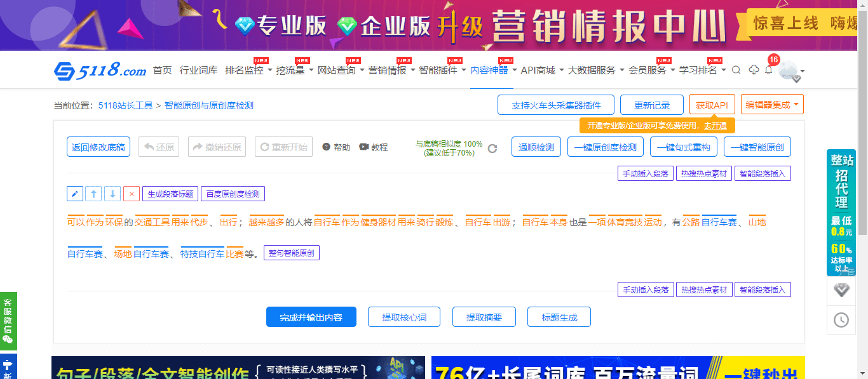
Task: Open the search magnifier icon in navbar
Action: 736,70
